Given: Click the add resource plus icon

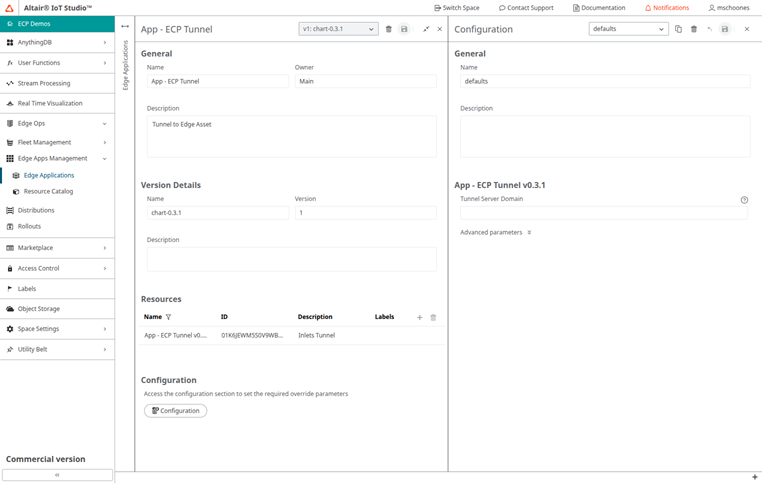Looking at the screenshot, I should click(419, 317).
